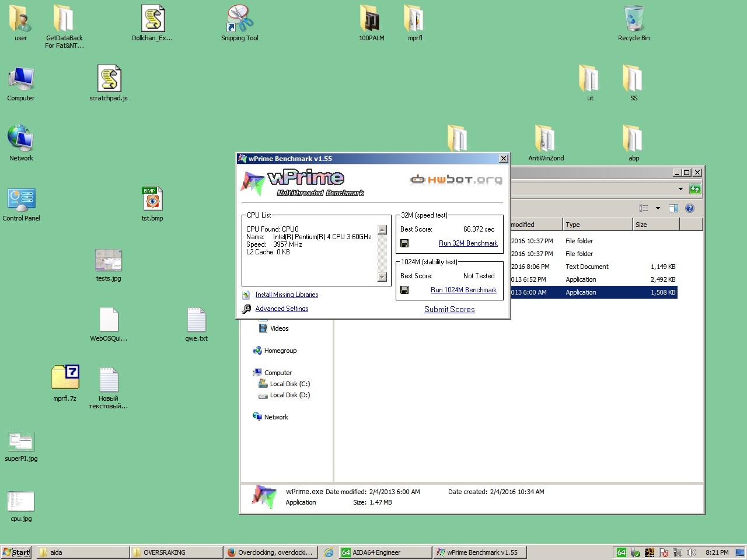
Task: Select Homegroup in navigation pane
Action: [275, 351]
